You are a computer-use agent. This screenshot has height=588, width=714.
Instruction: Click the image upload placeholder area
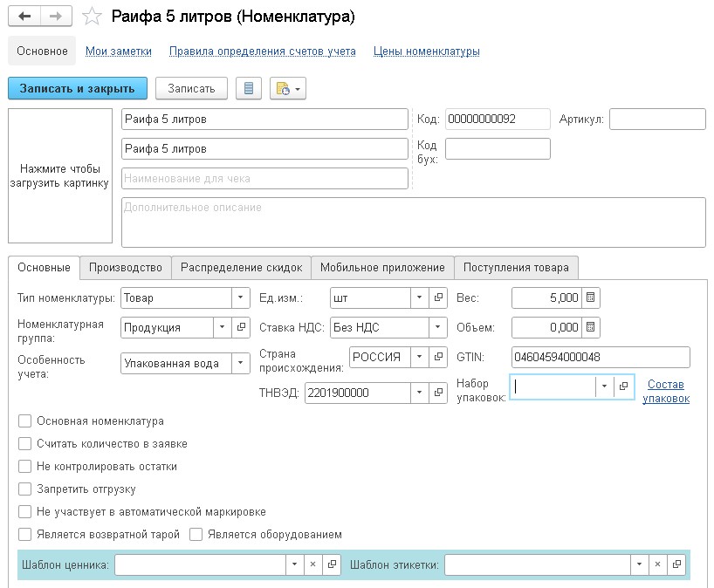coord(60,175)
